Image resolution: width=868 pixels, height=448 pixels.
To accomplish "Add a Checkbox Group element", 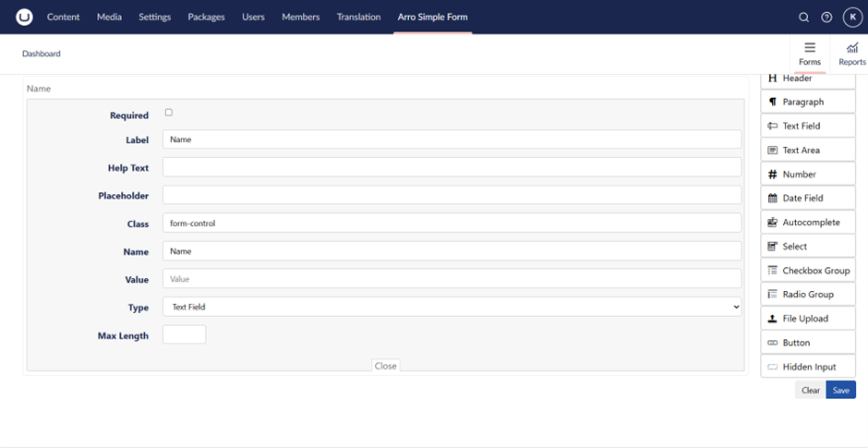I will pos(808,271).
